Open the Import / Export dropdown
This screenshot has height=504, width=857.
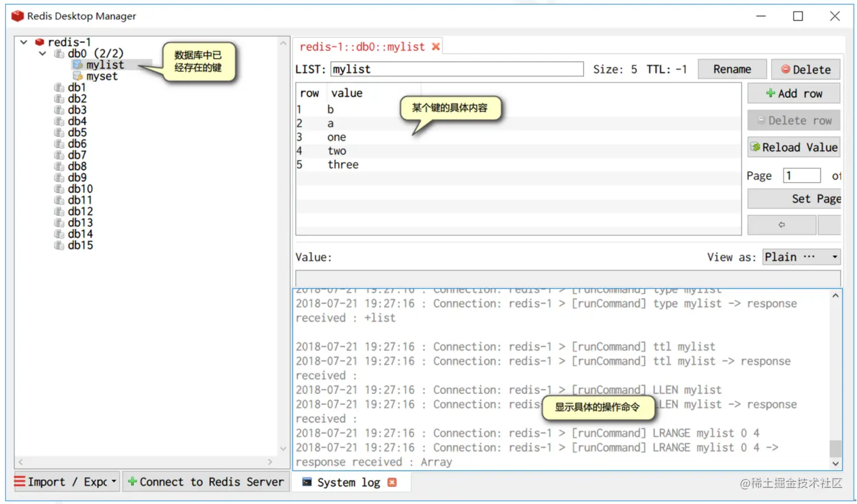(67, 482)
